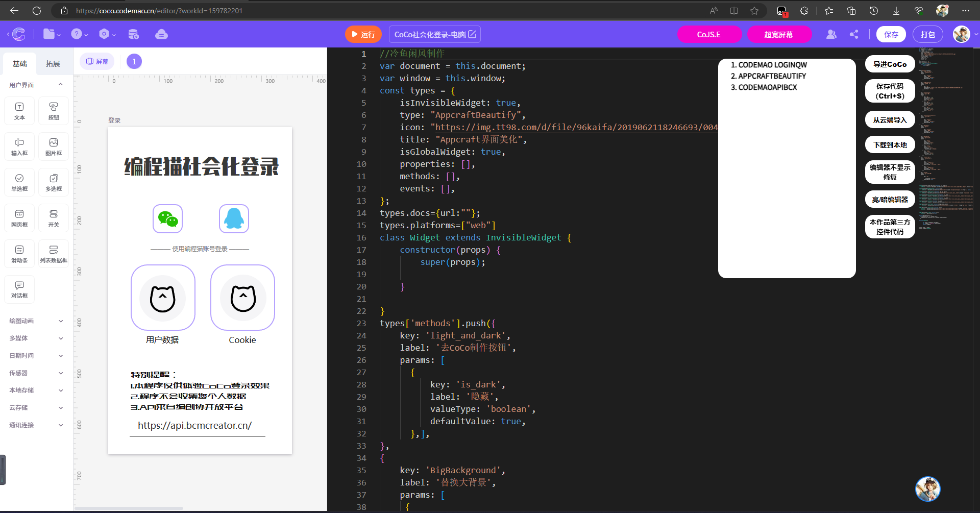The width and height of the screenshot is (980, 513).
Task: Click the canvas horizontal scrollbar
Action: (129, 508)
